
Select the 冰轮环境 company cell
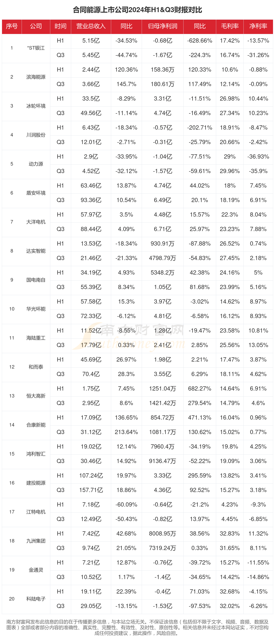(36, 106)
